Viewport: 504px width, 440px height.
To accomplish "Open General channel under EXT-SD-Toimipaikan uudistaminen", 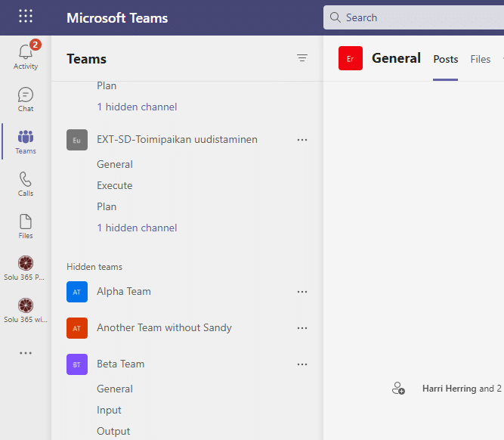I will (x=115, y=164).
